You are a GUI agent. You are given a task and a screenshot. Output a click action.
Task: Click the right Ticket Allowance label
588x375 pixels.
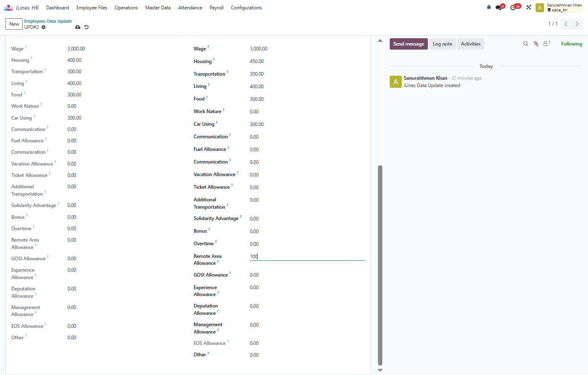212,187
